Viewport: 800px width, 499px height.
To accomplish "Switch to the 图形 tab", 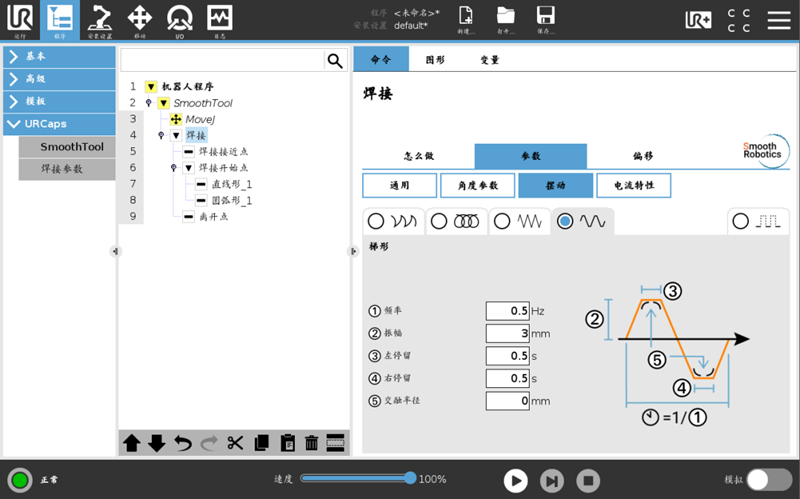I will 435,60.
